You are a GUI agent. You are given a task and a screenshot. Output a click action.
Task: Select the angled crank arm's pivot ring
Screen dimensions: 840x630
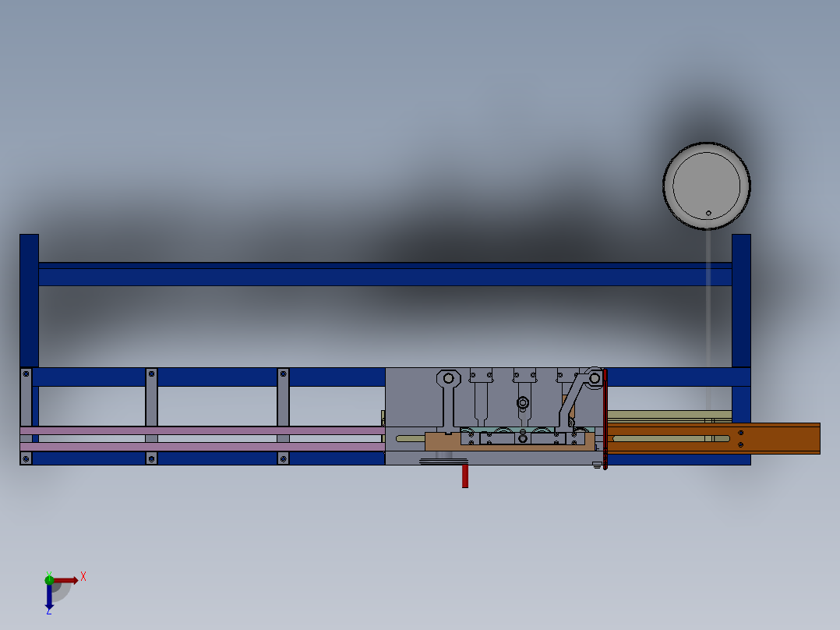click(595, 378)
